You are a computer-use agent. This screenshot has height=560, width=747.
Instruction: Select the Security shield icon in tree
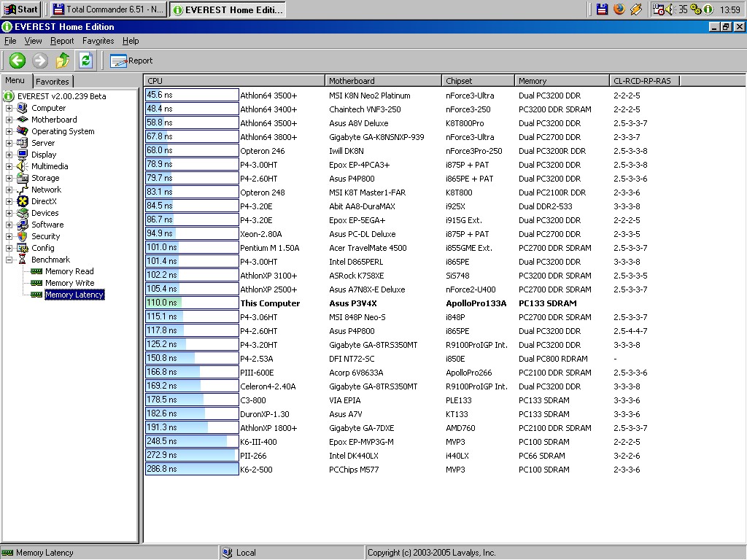[x=22, y=236]
